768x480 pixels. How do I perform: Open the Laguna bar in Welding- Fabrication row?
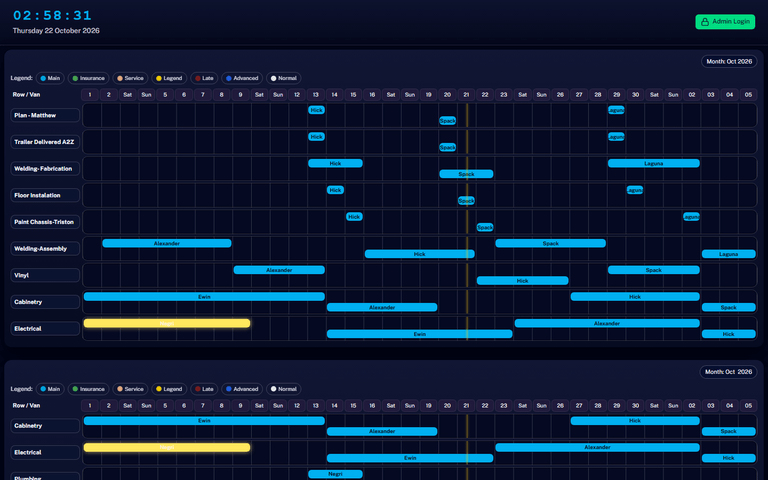tap(654, 163)
